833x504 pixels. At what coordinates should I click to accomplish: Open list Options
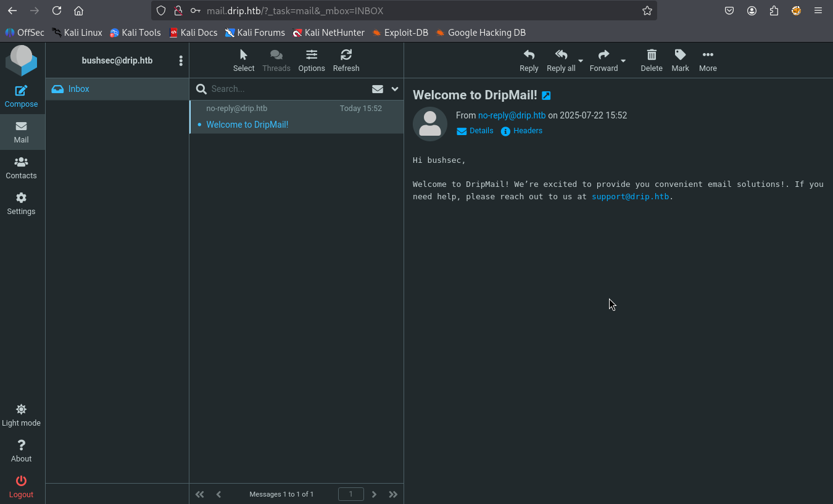(x=312, y=60)
